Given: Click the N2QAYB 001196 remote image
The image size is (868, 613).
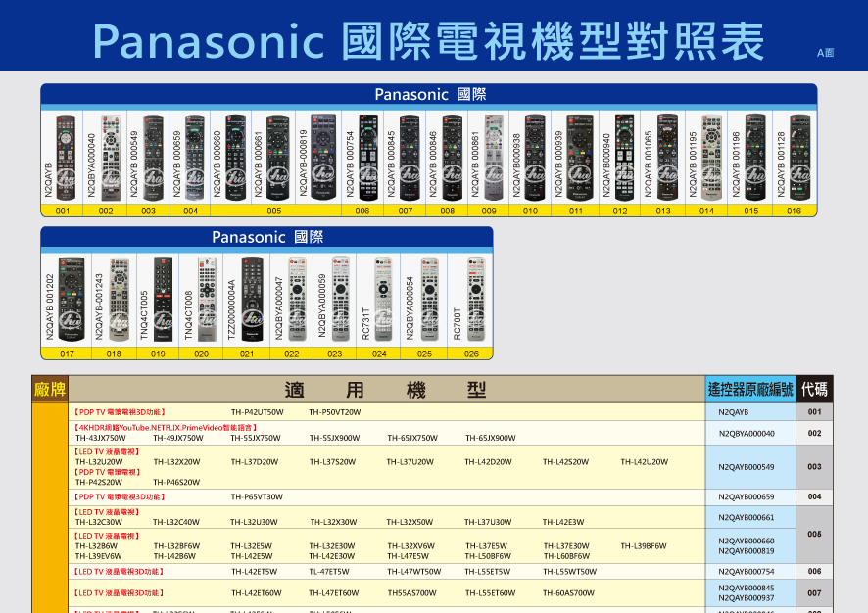Looking at the screenshot, I should (x=755, y=157).
